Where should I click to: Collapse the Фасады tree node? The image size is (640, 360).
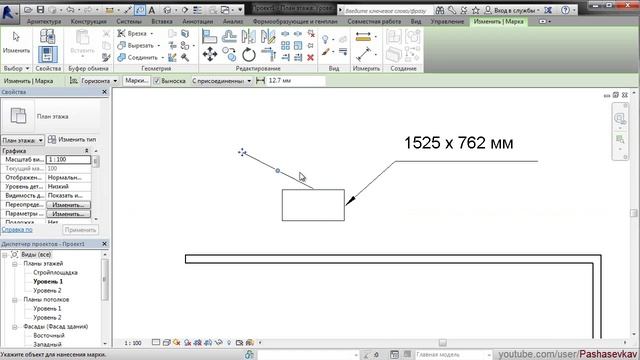(x=15, y=327)
